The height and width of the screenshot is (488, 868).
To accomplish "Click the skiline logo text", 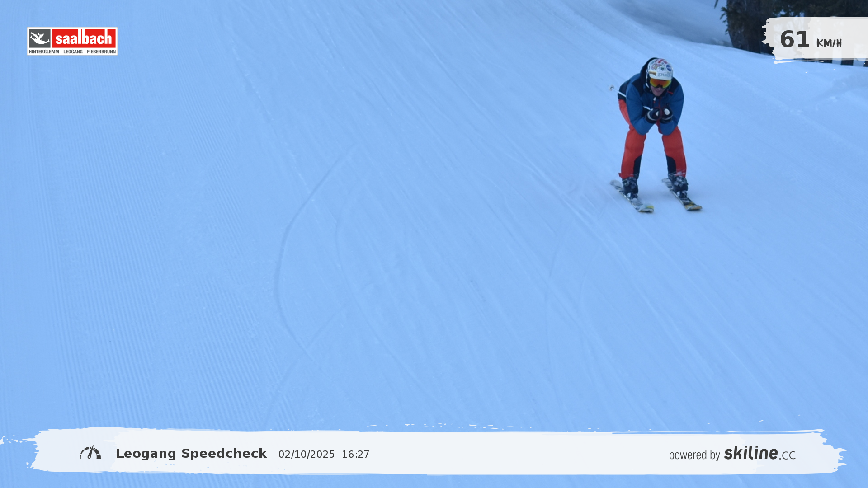I will (x=750, y=453).
